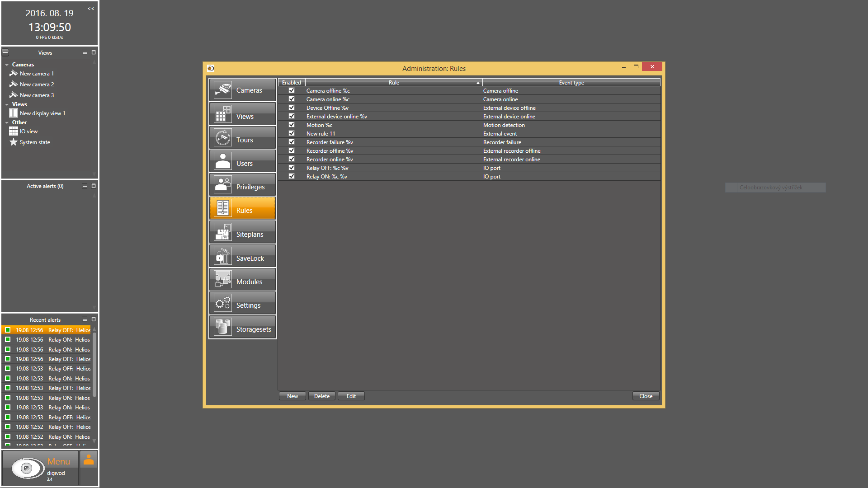Toggle the Relay ON rule checkbox
This screenshot has height=488, width=868.
click(292, 176)
